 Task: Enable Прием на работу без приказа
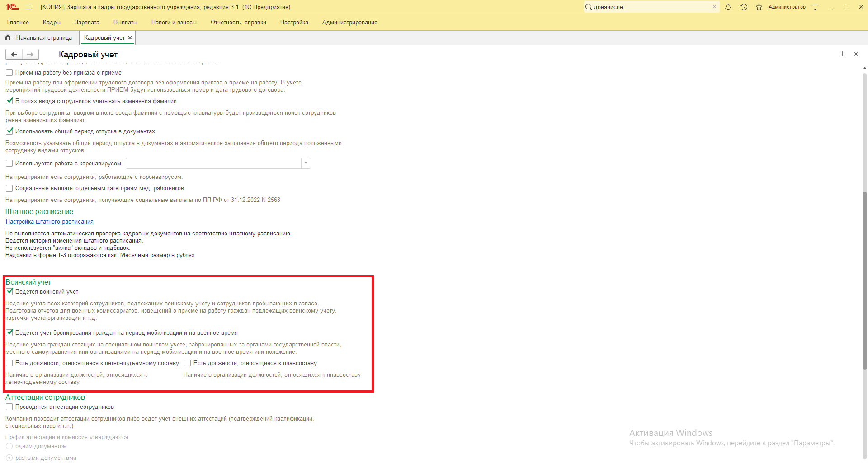click(x=9, y=72)
